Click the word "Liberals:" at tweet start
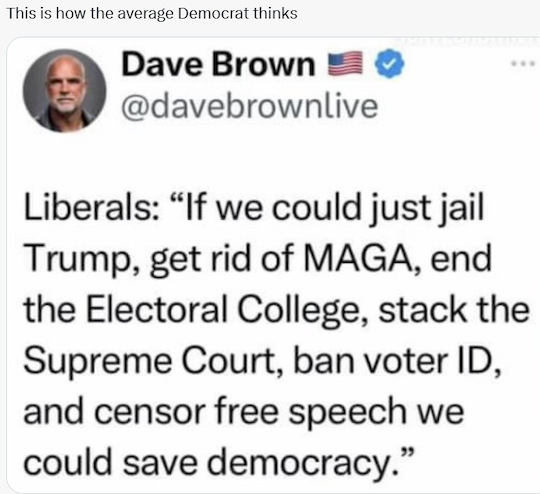The image size is (540, 494). point(91,207)
